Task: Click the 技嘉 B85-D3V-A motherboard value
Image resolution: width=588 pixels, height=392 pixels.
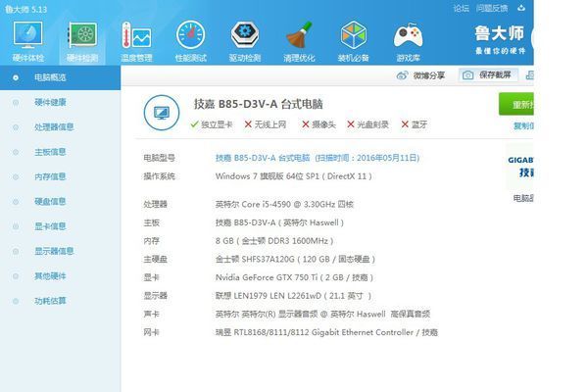Action: 279,222
